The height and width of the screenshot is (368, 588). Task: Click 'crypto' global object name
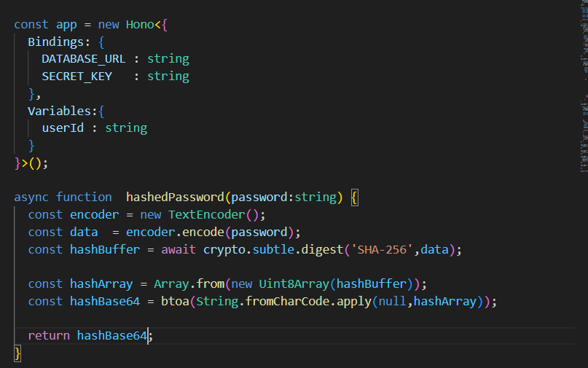[224, 250]
